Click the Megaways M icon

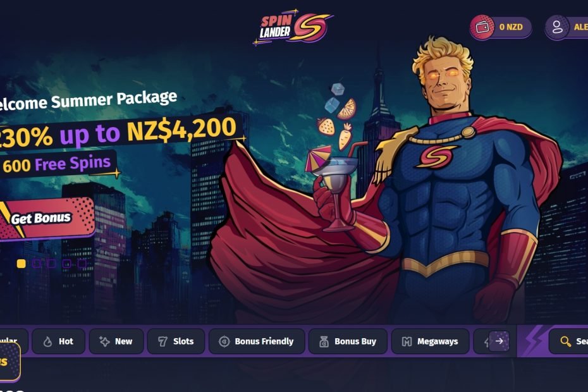tap(407, 341)
